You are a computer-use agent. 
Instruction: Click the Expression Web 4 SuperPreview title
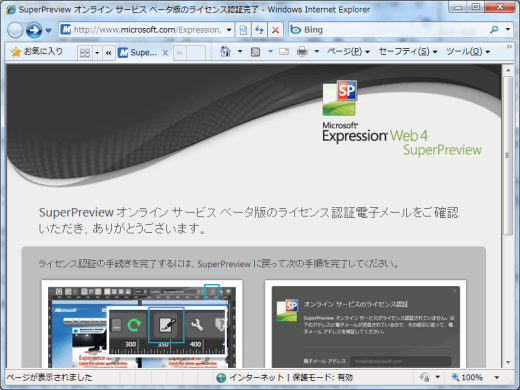pyautogui.click(x=402, y=139)
